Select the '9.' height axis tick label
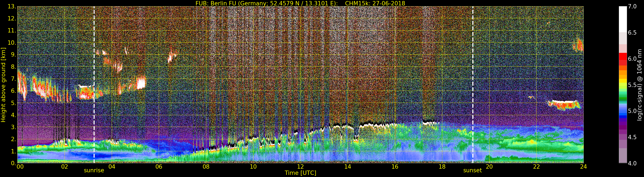This screenshot has width=644, height=177. point(13,55)
